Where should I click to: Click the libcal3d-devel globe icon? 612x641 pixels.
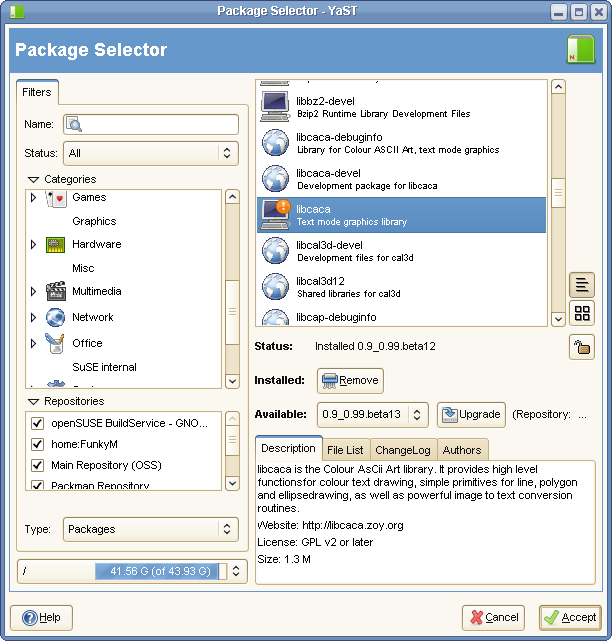(276, 251)
